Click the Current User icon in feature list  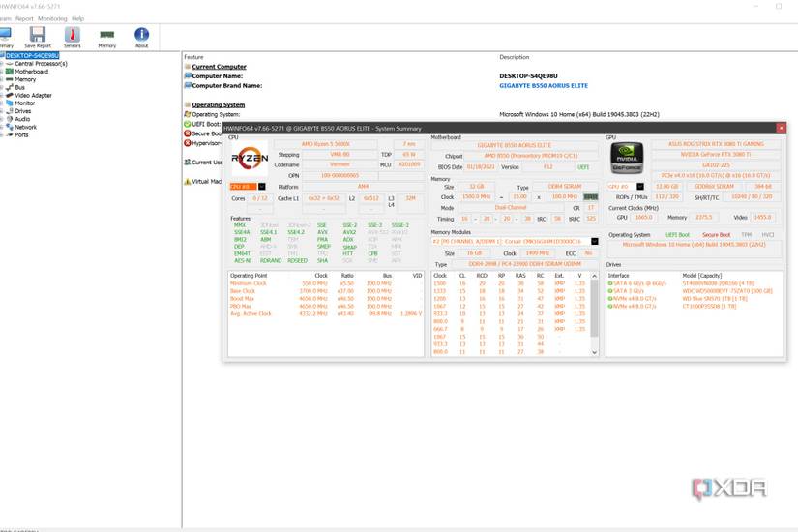(x=188, y=163)
